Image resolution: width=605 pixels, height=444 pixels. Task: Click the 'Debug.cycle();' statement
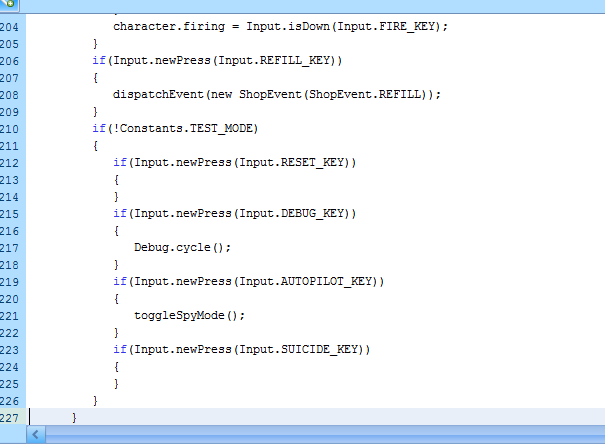(183, 248)
